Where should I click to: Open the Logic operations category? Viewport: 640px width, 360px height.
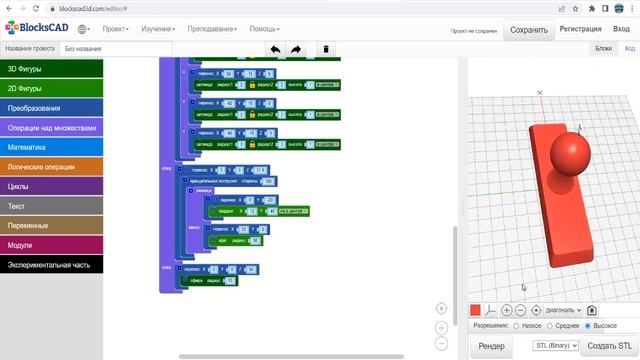click(51, 167)
